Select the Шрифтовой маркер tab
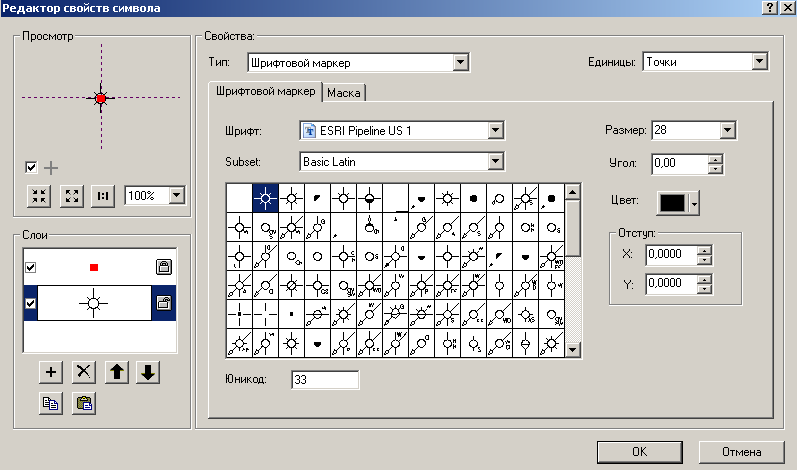 click(x=266, y=91)
